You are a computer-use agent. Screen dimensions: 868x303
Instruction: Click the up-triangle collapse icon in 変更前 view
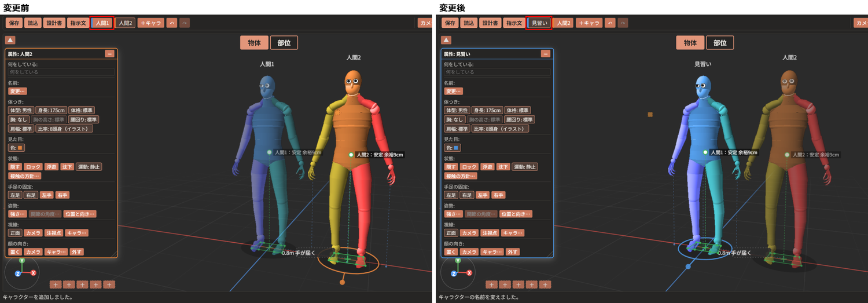click(10, 40)
